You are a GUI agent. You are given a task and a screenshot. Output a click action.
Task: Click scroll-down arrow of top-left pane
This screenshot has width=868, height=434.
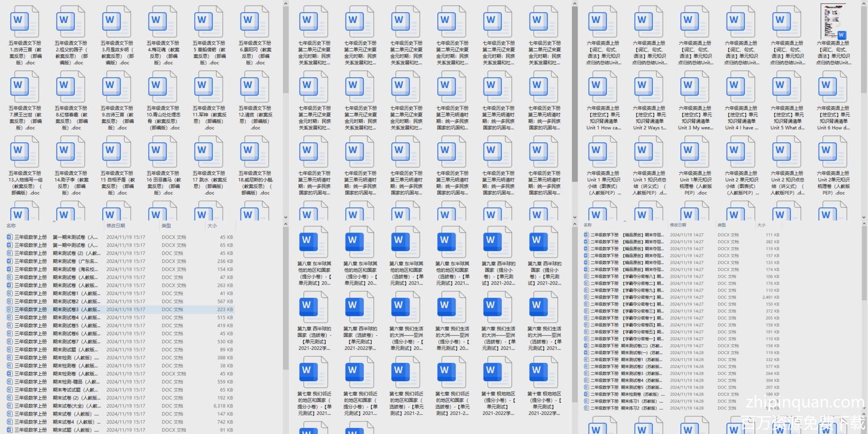pos(286,217)
